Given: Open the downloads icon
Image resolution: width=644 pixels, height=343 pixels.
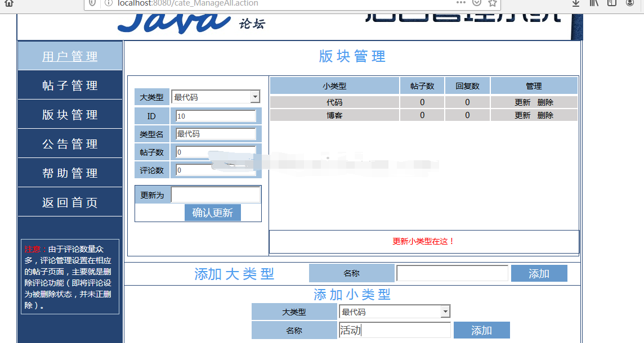Looking at the screenshot, I should pyautogui.click(x=576, y=3).
